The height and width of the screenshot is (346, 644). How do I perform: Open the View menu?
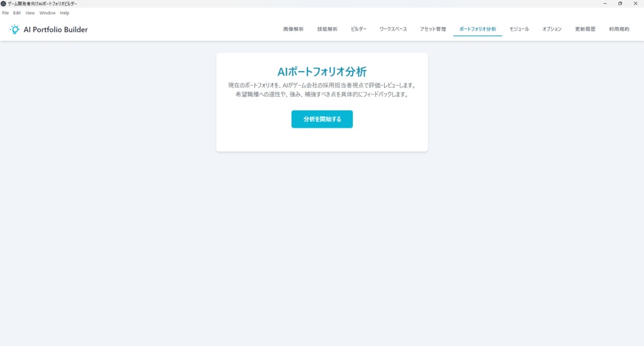tap(30, 13)
